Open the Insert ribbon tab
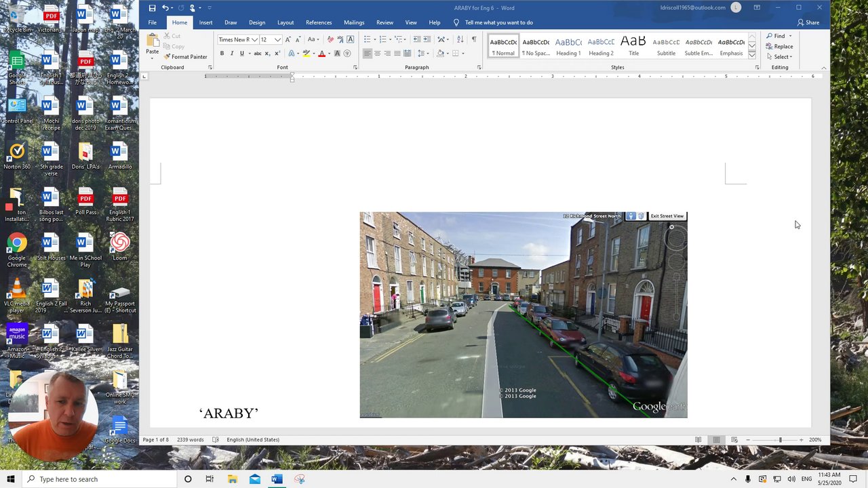The height and width of the screenshot is (488, 868). 205,22
